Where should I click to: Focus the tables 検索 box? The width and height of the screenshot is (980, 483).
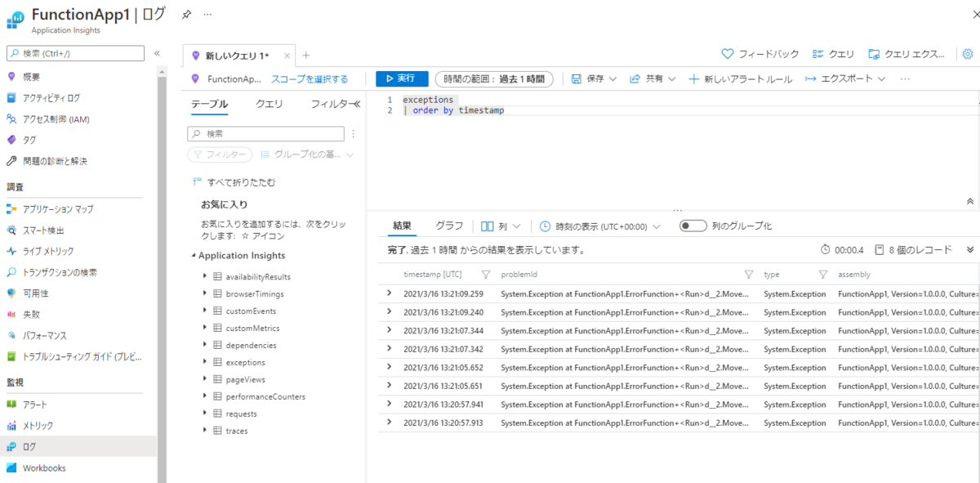pos(266,134)
